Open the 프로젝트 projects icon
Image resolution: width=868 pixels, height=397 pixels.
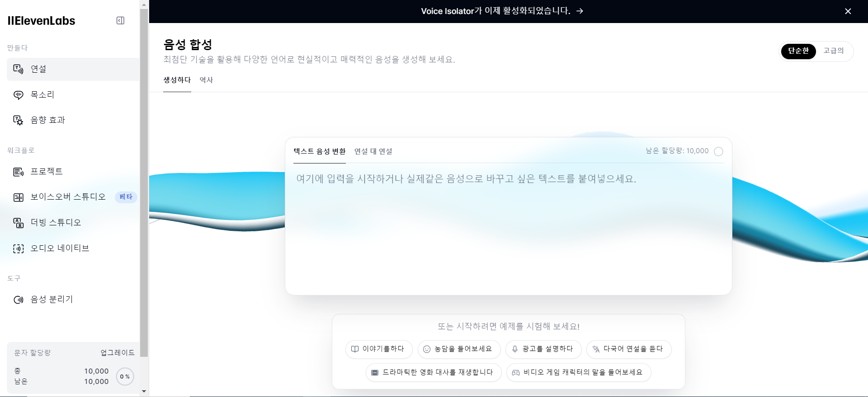[x=18, y=172]
